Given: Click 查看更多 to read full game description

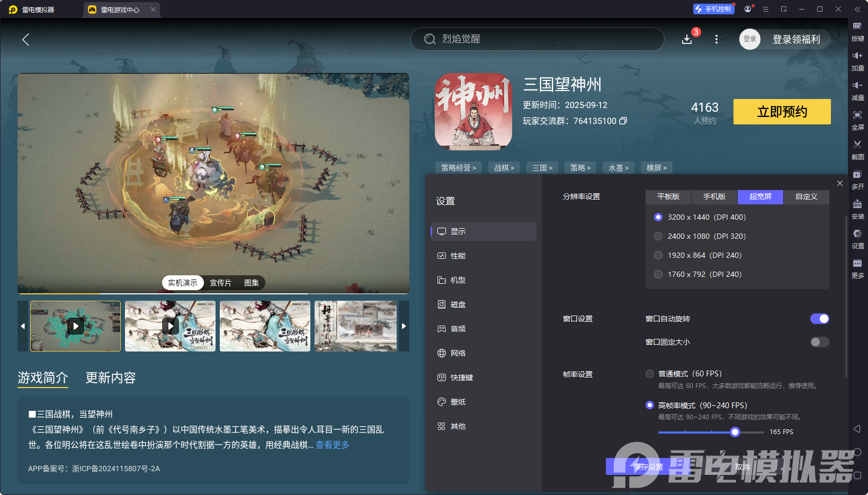Looking at the screenshot, I should [332, 445].
